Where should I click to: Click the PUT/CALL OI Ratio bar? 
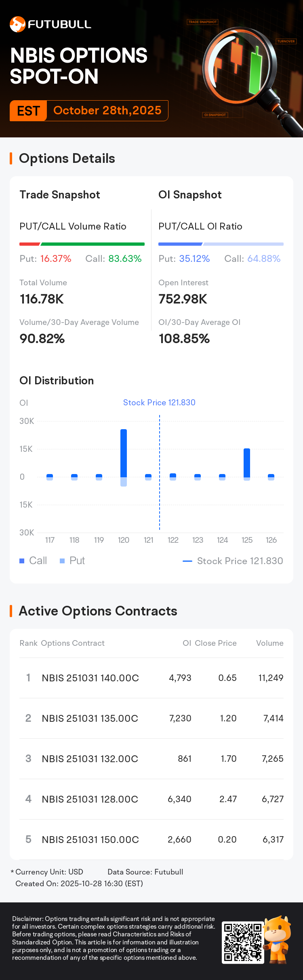221,244
